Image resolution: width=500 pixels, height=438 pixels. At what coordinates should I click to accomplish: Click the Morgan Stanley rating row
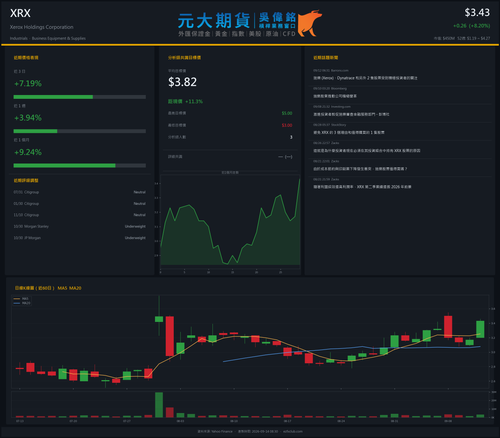pos(80,227)
